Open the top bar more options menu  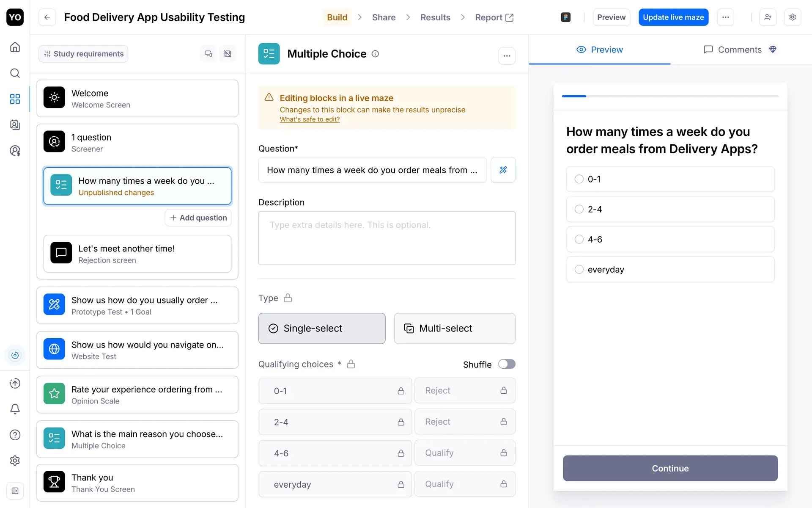pyautogui.click(x=725, y=17)
